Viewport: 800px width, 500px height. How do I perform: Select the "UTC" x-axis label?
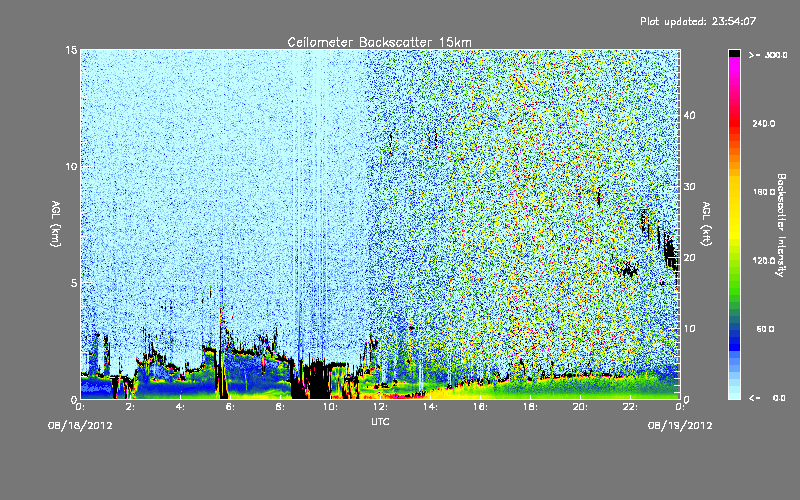pos(380,421)
